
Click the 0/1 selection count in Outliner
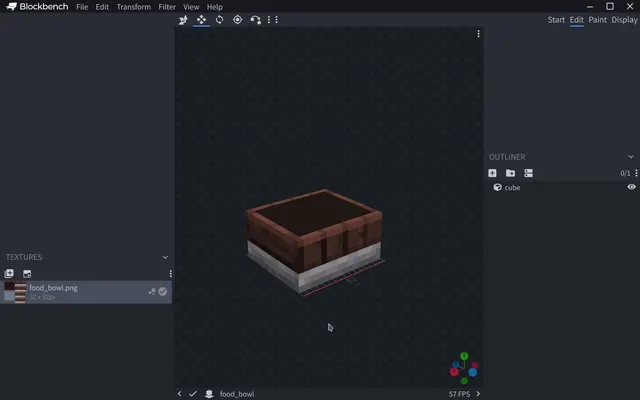pyautogui.click(x=625, y=173)
